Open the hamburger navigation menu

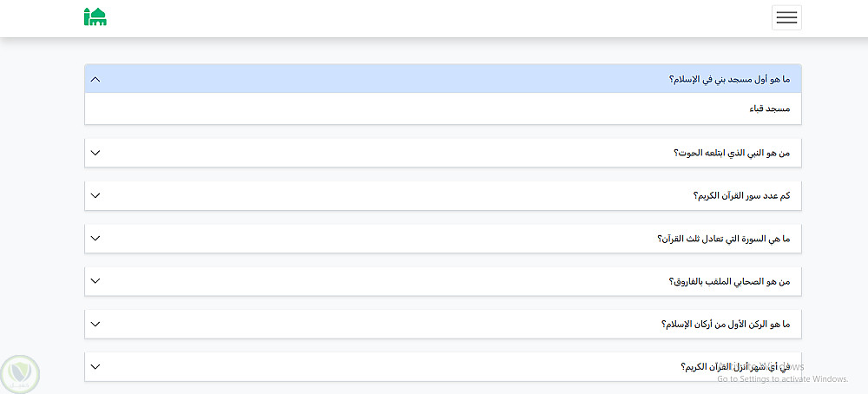click(x=786, y=17)
